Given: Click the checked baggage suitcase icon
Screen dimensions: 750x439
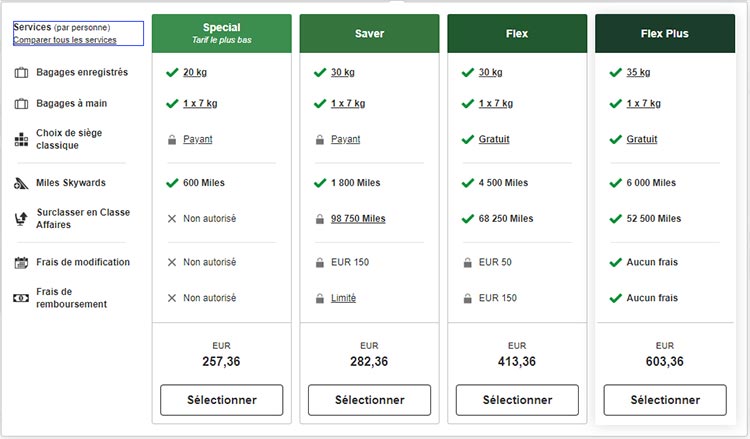Looking at the screenshot, I should (x=22, y=73).
